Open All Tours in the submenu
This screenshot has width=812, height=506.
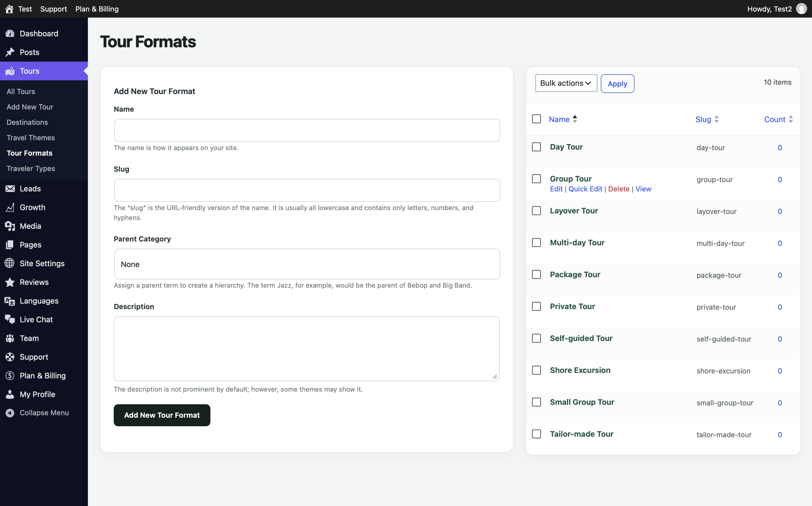point(21,91)
